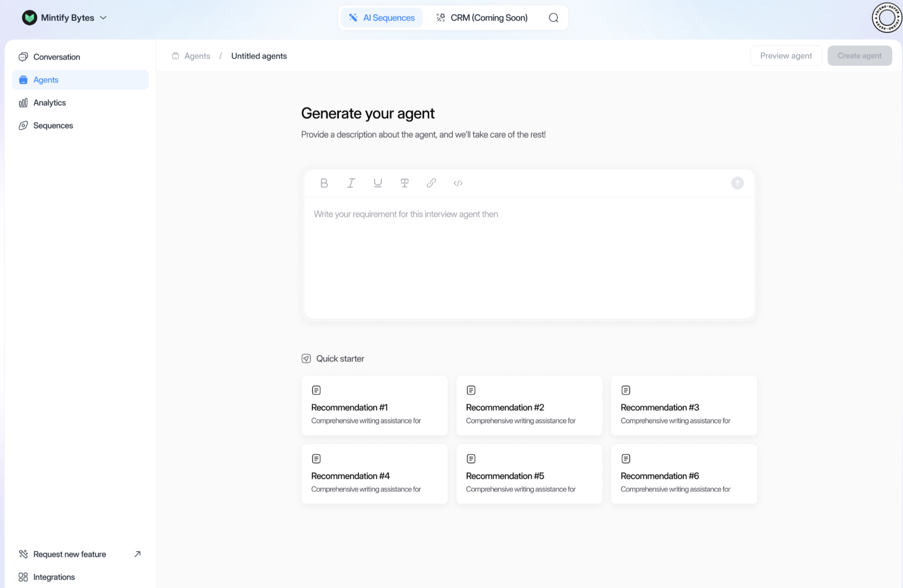Insert a link via the chain icon
The width and height of the screenshot is (903, 588).
tap(431, 183)
